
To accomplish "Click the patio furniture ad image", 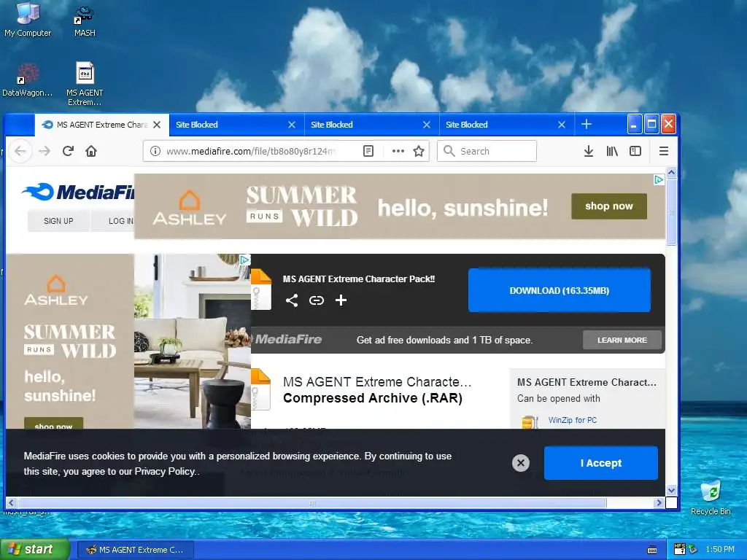I will 193,341.
